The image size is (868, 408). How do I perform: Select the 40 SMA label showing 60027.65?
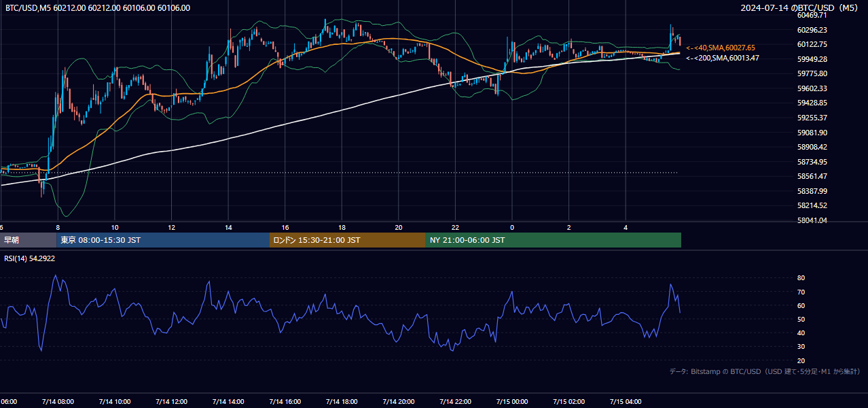click(x=721, y=48)
